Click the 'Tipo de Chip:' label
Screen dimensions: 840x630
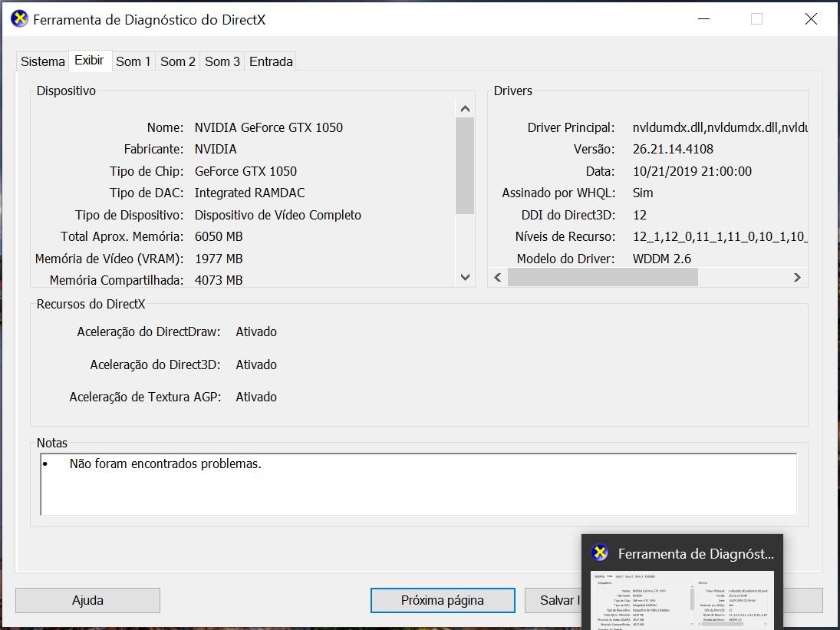[x=147, y=171]
